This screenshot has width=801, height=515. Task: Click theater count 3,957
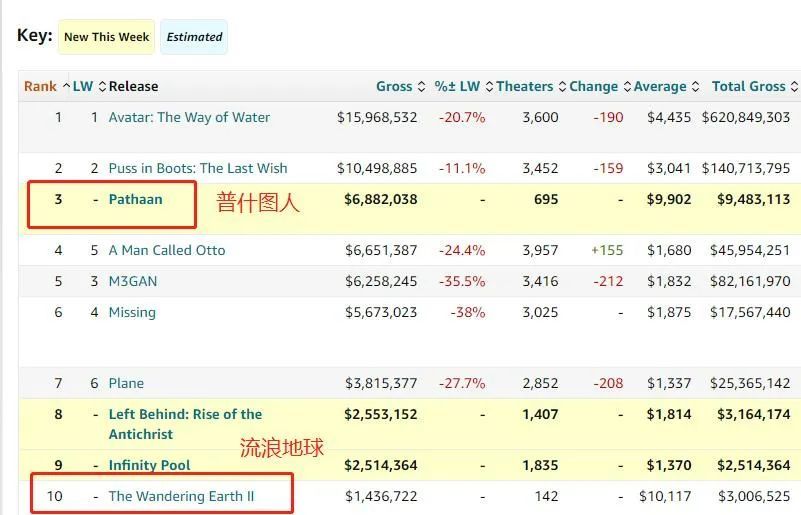pyautogui.click(x=540, y=250)
